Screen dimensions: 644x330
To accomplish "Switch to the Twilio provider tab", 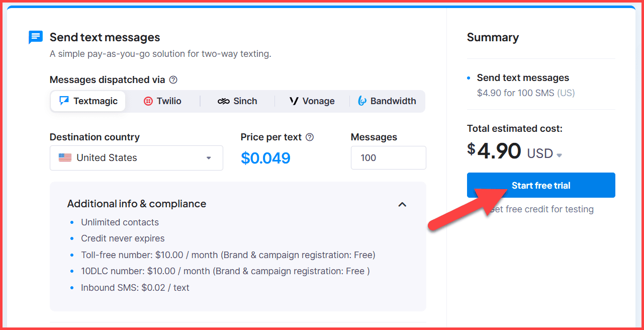I will [x=162, y=101].
